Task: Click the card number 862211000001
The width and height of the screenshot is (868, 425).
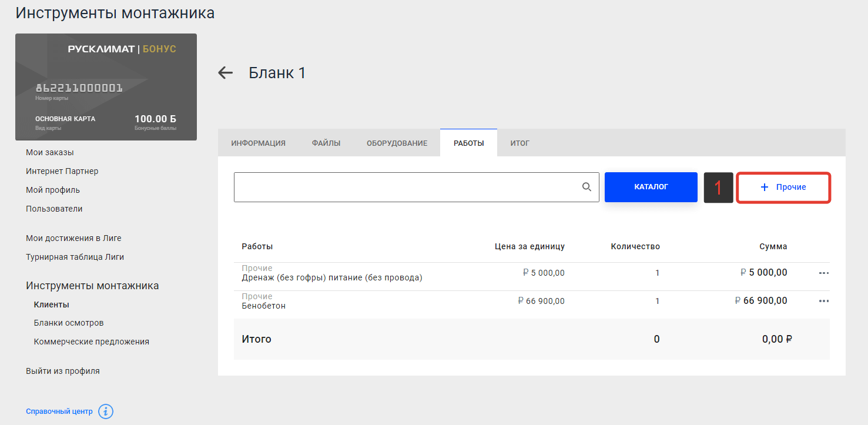Action: pos(79,88)
